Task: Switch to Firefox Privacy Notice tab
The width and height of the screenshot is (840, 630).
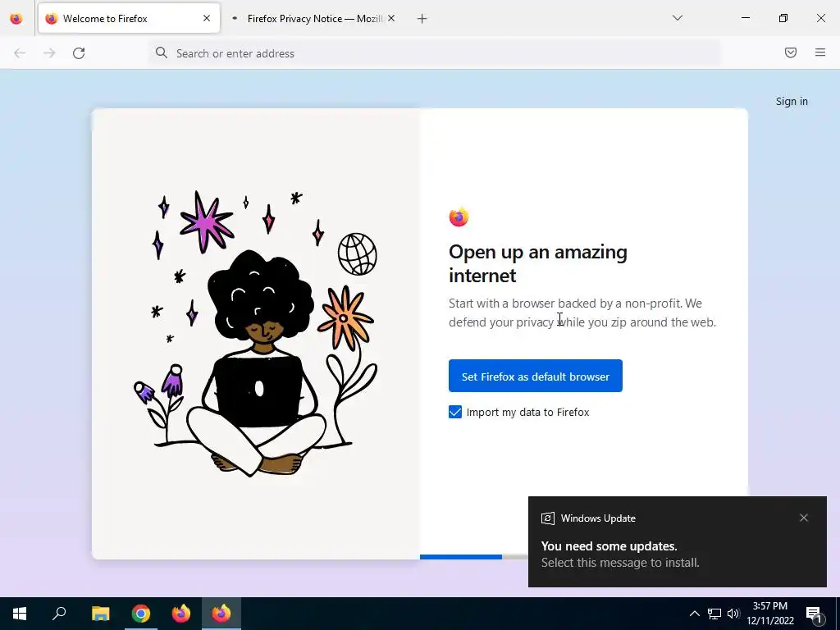Action: 314,18
